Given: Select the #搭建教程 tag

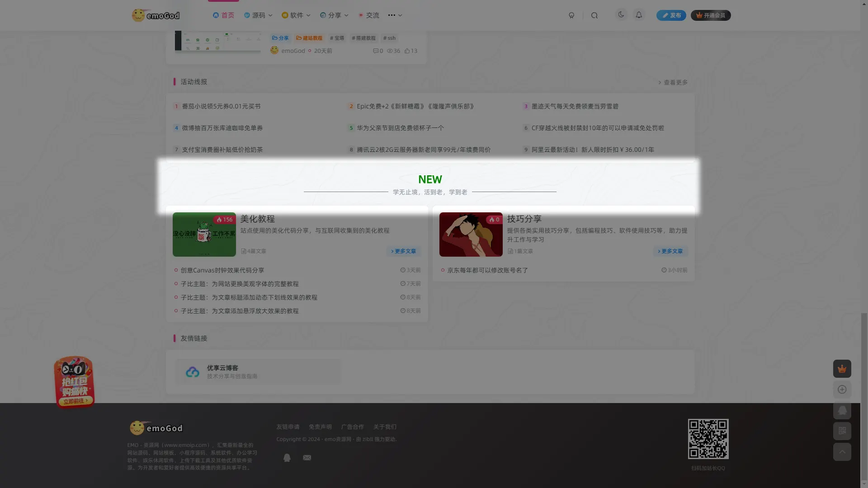Looking at the screenshot, I should [363, 38].
